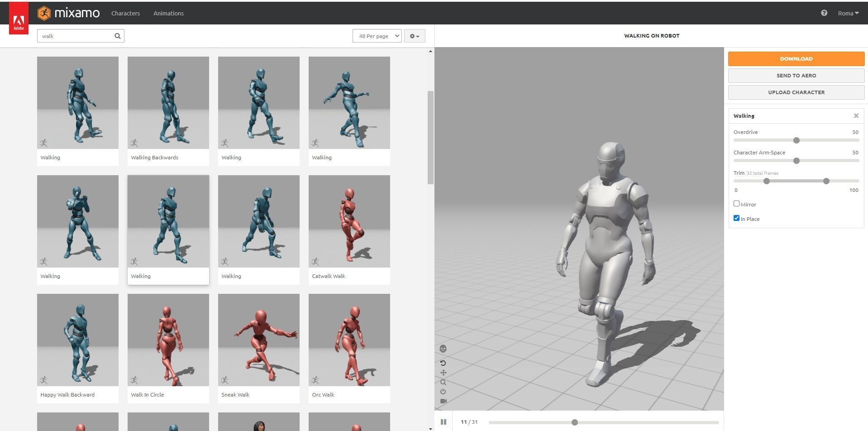
Task: Toggle skeleton view skull icon
Action: click(443, 349)
